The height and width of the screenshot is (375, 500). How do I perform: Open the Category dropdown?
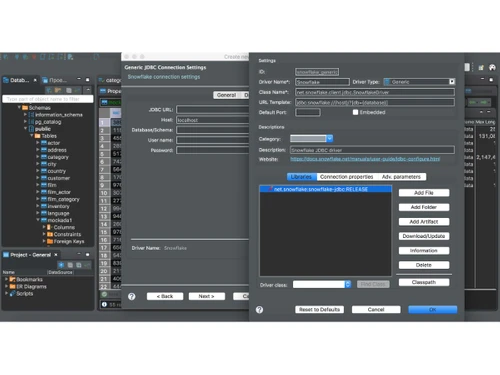coord(329,139)
